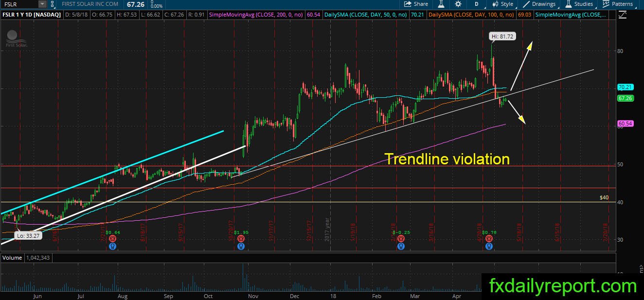Open the Style menu
This screenshot has height=300, width=644.
tap(503, 4)
